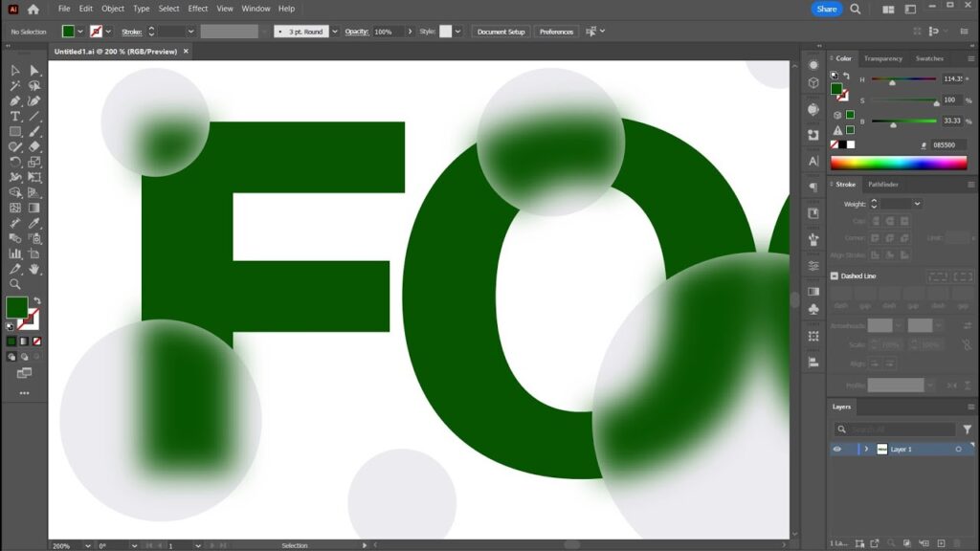Select the Zoom tool
Screen dimensions: 980x551
coord(15,284)
